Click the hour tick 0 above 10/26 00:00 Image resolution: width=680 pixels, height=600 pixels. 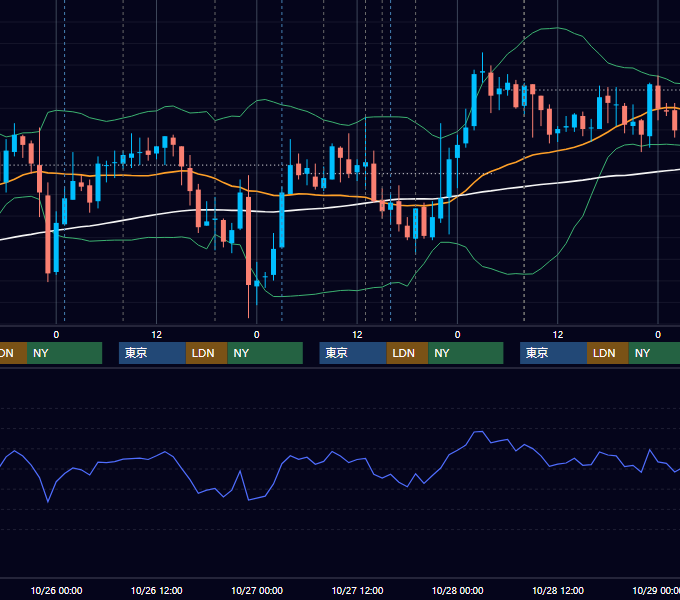point(56,335)
